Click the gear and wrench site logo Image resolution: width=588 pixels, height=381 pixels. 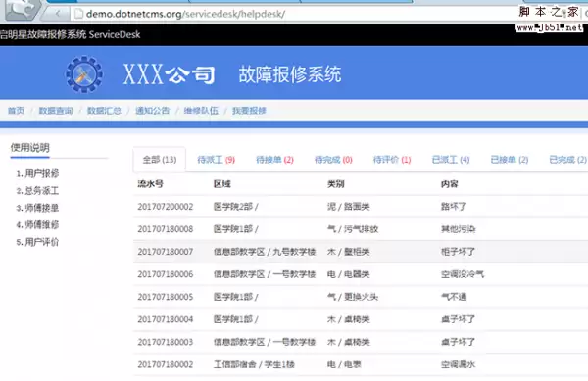coord(84,74)
